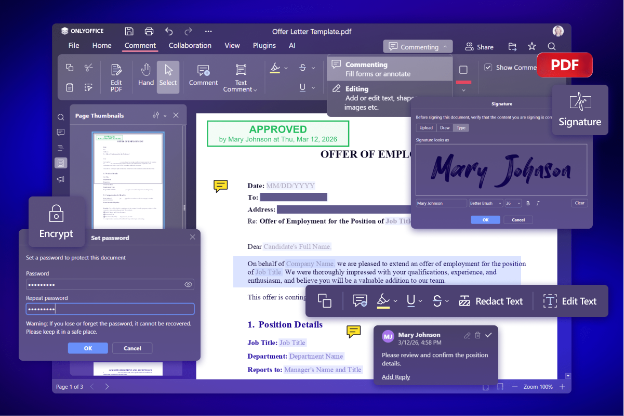Toggle the Show Comments checkbox
The image size is (624, 416).
coord(488,67)
